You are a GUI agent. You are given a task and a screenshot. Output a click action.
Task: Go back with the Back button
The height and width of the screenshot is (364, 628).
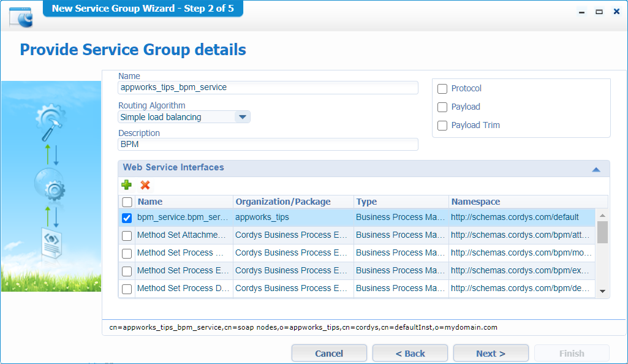click(410, 354)
